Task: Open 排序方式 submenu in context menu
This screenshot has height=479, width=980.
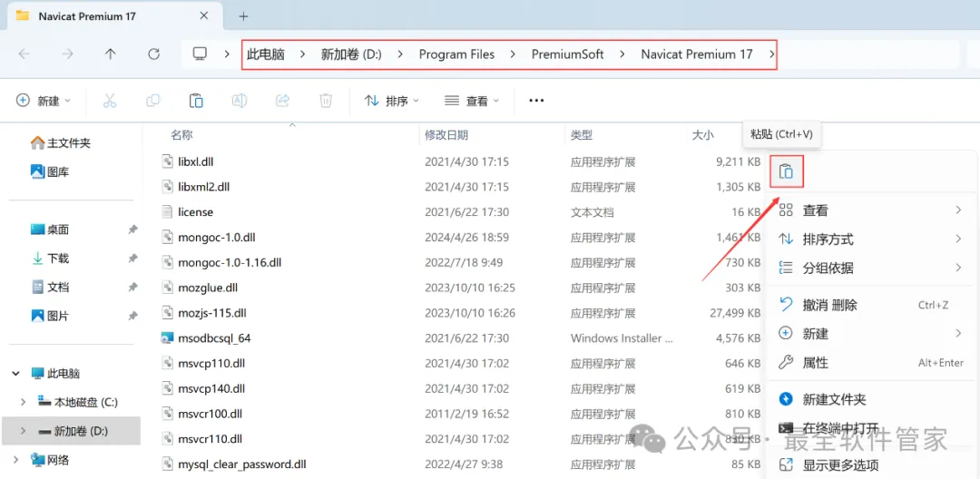Action: pos(869,239)
